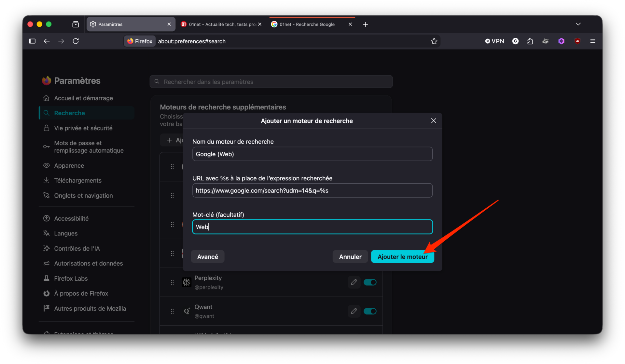Viewport: 625px width, 364px height.
Task: Click the drag handle for Qwant row
Action: [x=172, y=311]
